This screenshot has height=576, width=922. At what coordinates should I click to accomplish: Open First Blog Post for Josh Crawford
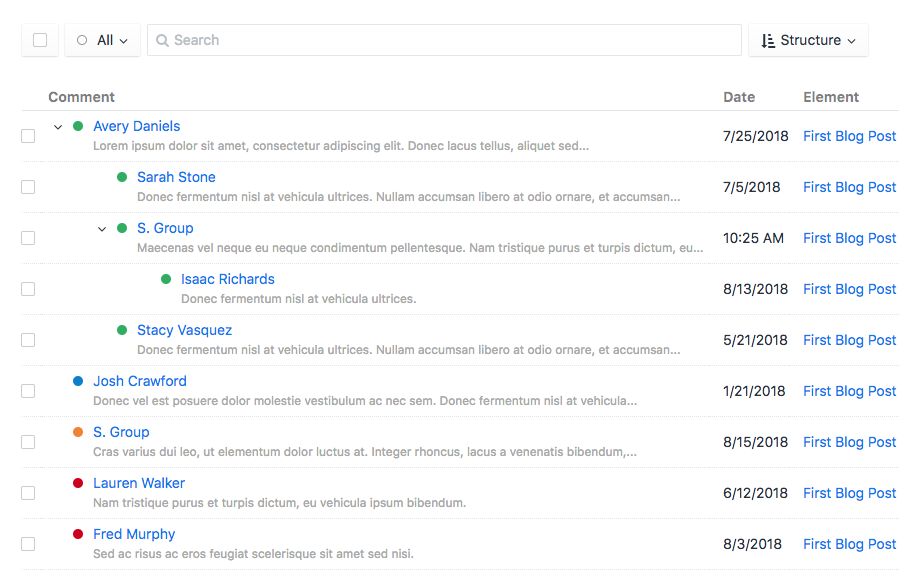pos(849,391)
